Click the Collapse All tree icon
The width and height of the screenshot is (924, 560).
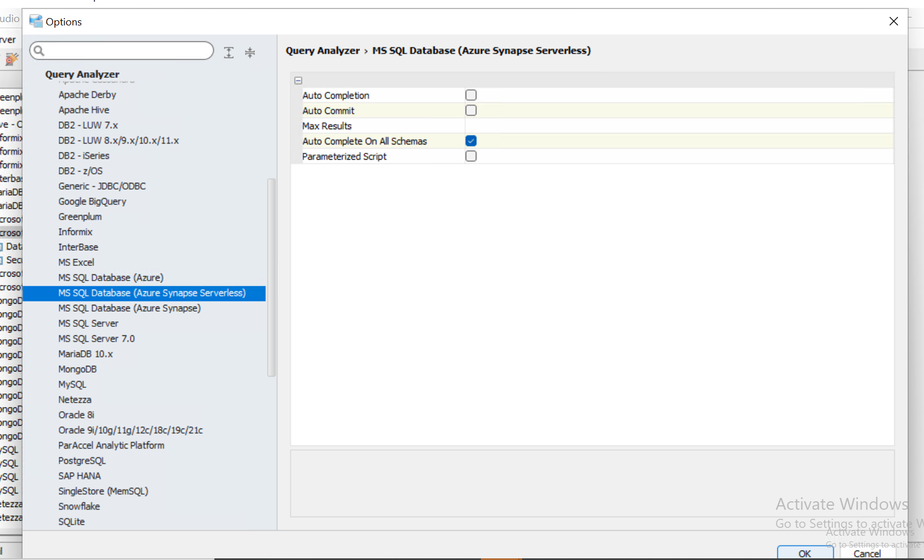(x=250, y=53)
